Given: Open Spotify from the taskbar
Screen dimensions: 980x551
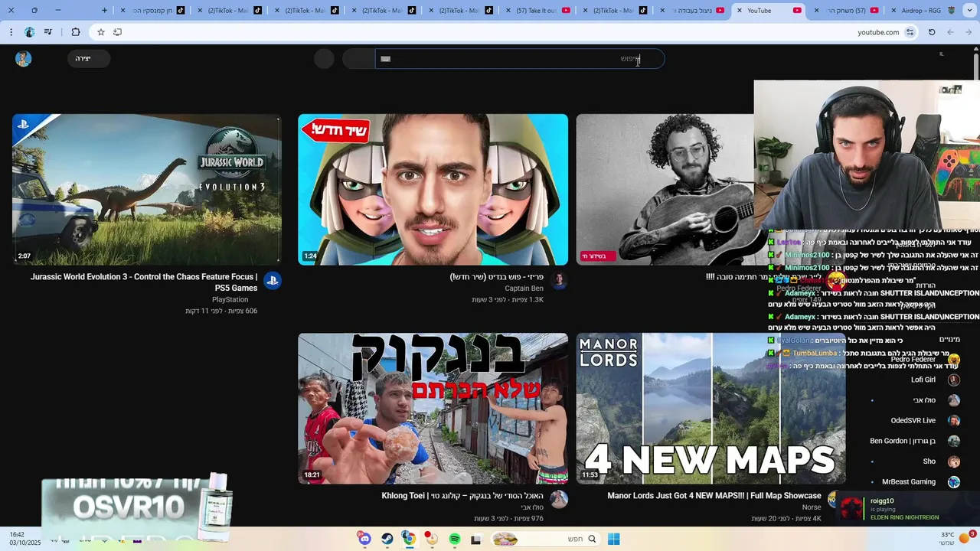Looking at the screenshot, I should coord(455,540).
